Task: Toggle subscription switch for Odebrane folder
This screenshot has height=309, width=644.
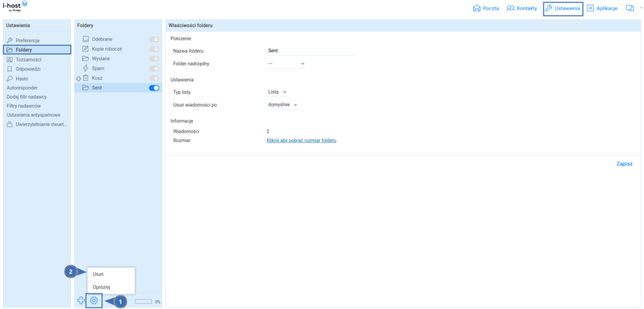Action: [x=154, y=40]
